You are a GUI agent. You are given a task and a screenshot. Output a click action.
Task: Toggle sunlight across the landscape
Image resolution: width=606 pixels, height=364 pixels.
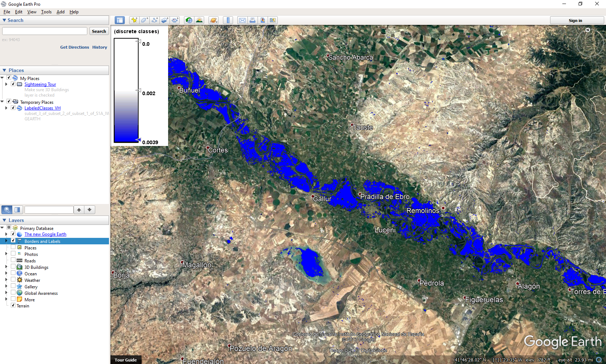(x=199, y=20)
